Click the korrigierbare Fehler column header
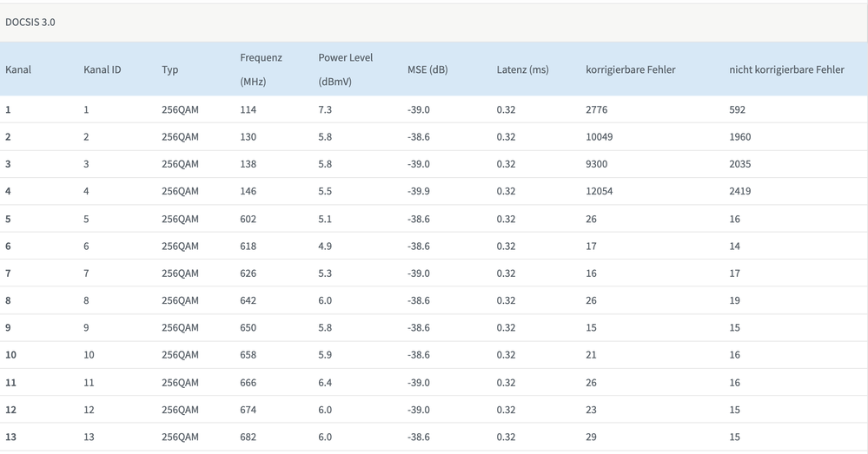868x454 pixels. pos(630,69)
